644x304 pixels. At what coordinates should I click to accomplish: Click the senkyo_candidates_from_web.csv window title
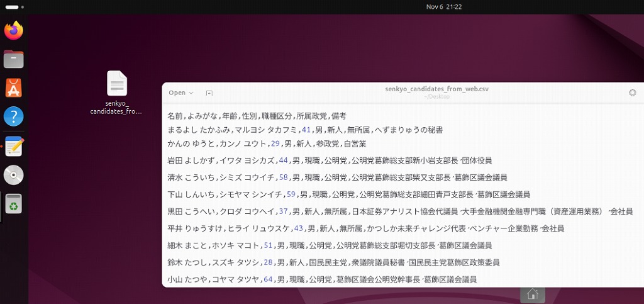pyautogui.click(x=436, y=89)
